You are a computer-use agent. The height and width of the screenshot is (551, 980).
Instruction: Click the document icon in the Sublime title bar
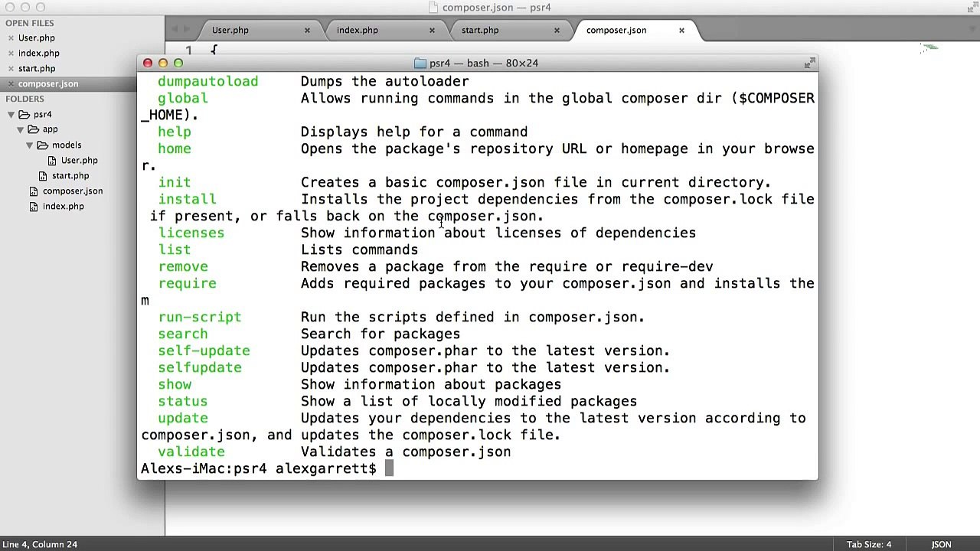[x=434, y=8]
